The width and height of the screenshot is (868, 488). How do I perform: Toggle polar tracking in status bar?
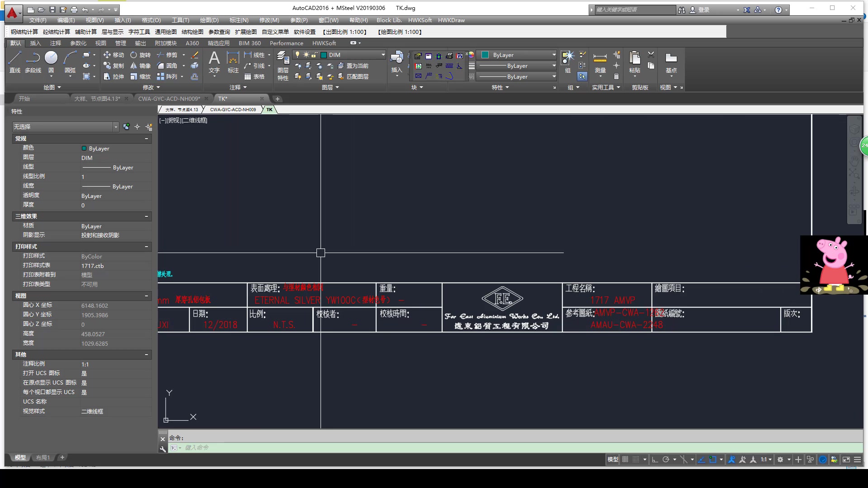click(x=665, y=460)
